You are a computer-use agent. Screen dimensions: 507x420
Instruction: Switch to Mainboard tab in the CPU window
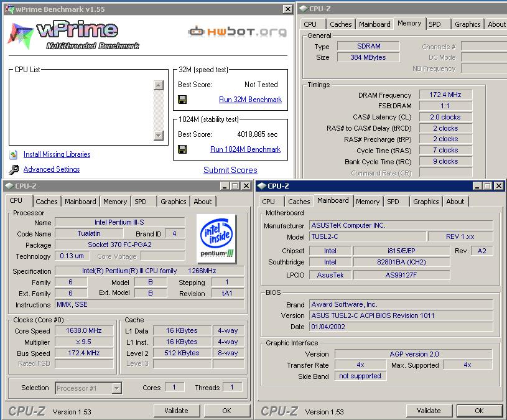click(x=80, y=202)
